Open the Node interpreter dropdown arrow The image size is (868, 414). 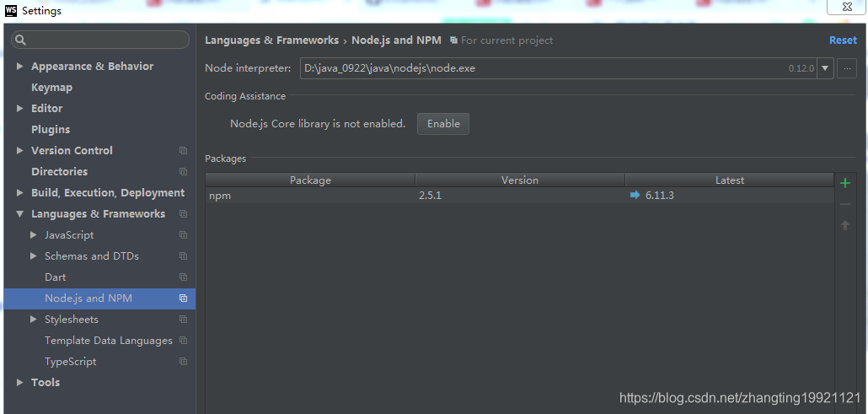pos(825,68)
